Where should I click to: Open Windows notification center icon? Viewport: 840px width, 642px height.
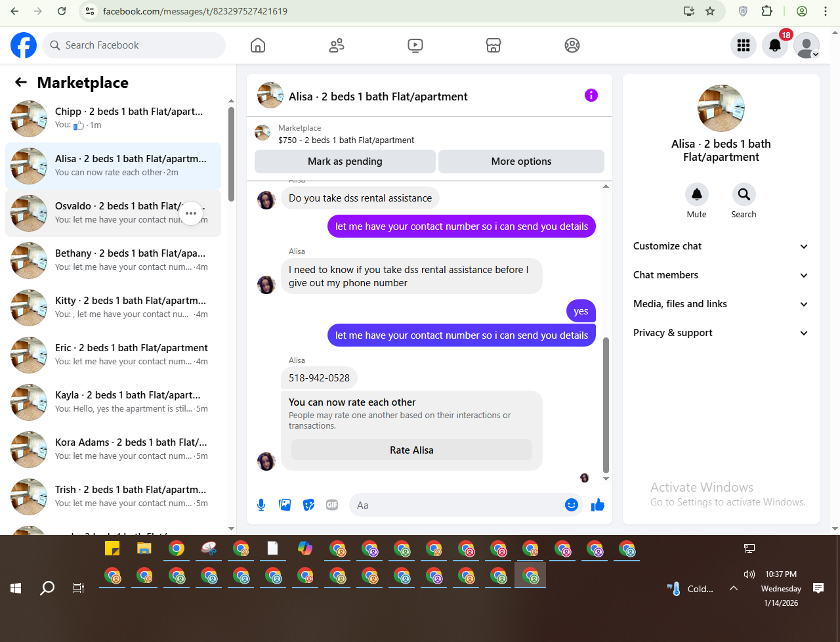pos(818,588)
